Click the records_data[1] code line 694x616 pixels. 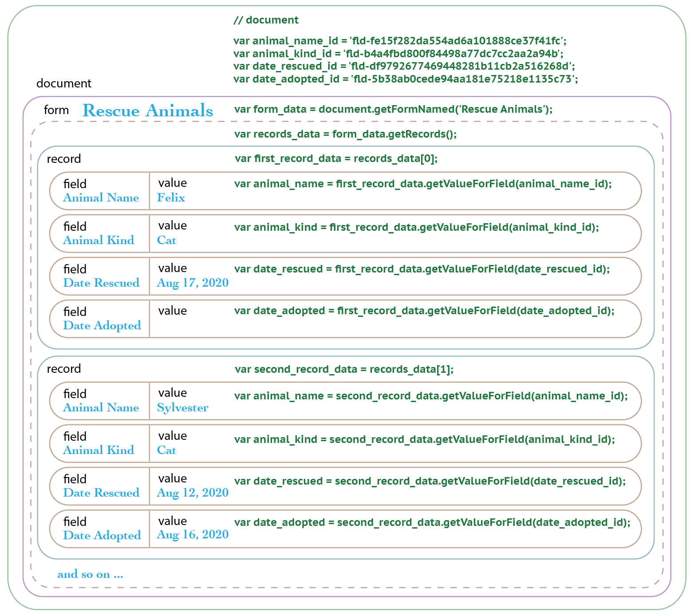(344, 369)
